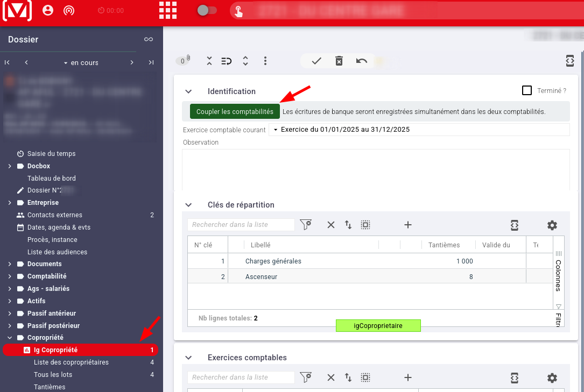Expand the Entreprise folder
The height and width of the screenshot is (392, 584).
pos(10,203)
